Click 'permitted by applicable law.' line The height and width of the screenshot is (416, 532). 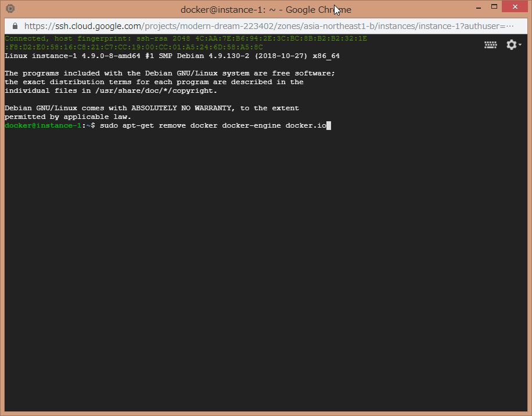pyautogui.click(x=68, y=117)
